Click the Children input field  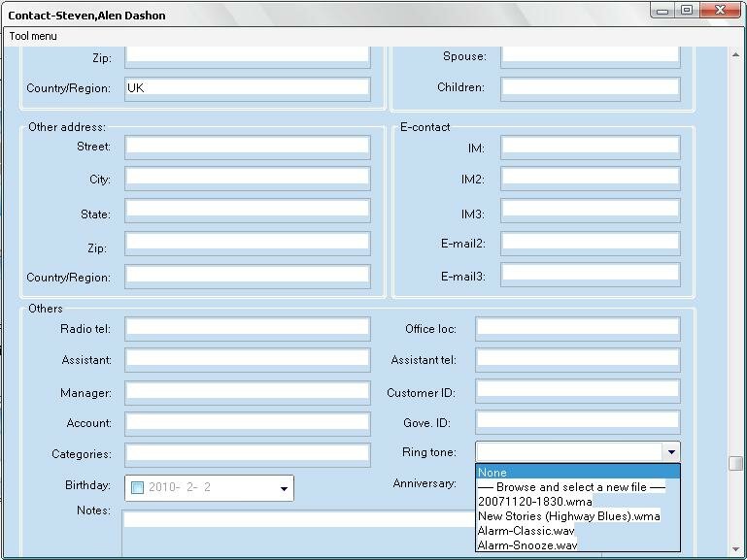point(591,88)
